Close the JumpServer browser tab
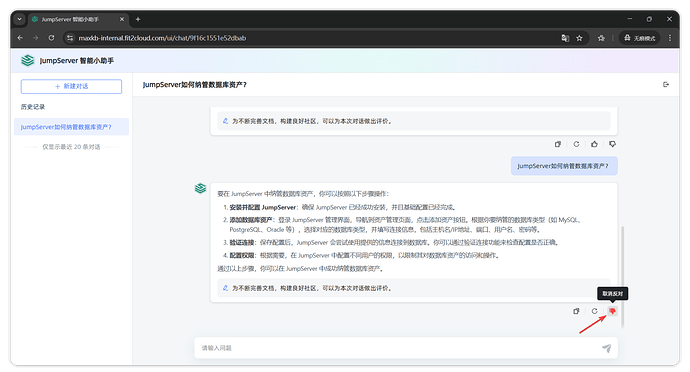 [x=122, y=19]
